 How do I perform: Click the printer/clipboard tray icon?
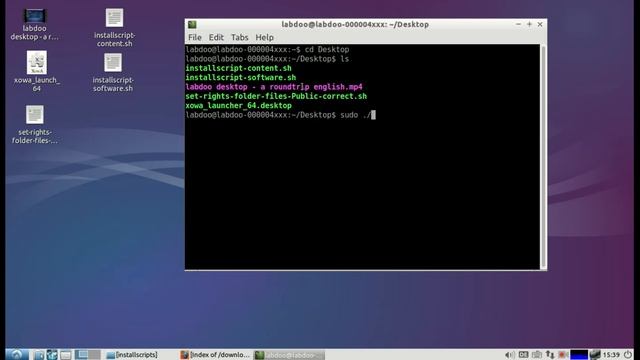tap(537, 355)
